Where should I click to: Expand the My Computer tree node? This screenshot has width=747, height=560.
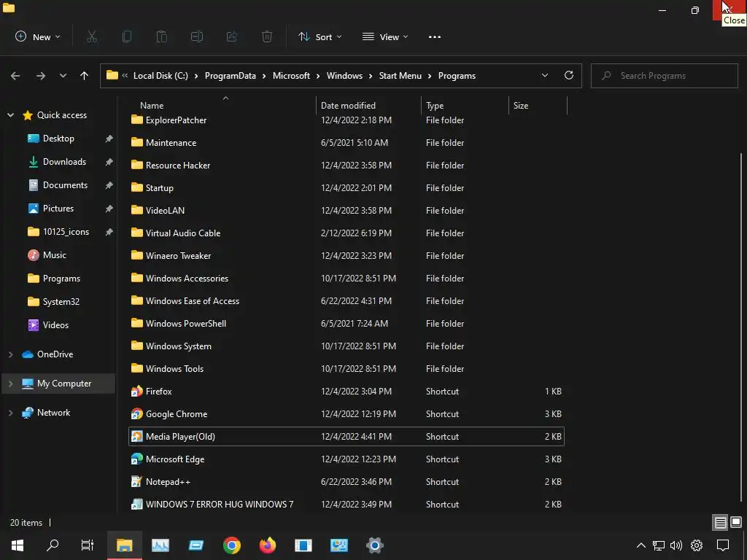tap(10, 384)
